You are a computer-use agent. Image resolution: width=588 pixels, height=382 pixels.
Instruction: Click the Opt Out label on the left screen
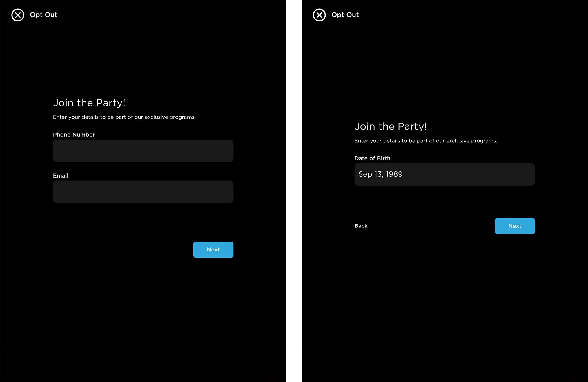click(43, 15)
